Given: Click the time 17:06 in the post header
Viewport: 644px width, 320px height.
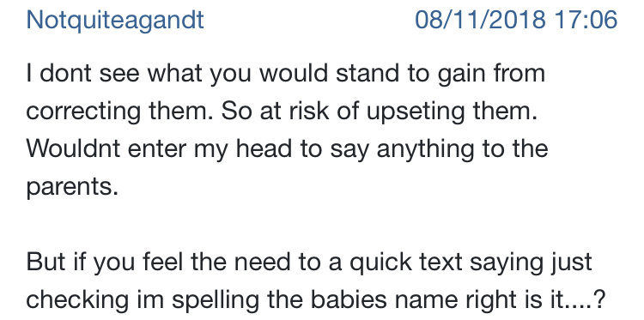Looking at the screenshot, I should (x=586, y=20).
